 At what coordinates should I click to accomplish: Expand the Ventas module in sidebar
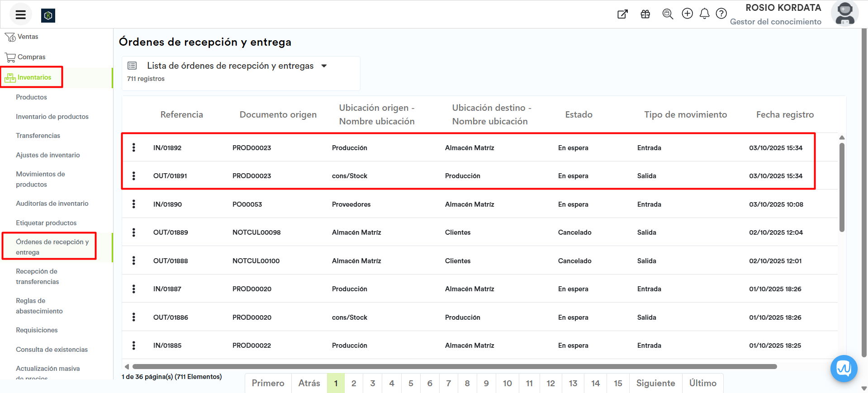28,37
